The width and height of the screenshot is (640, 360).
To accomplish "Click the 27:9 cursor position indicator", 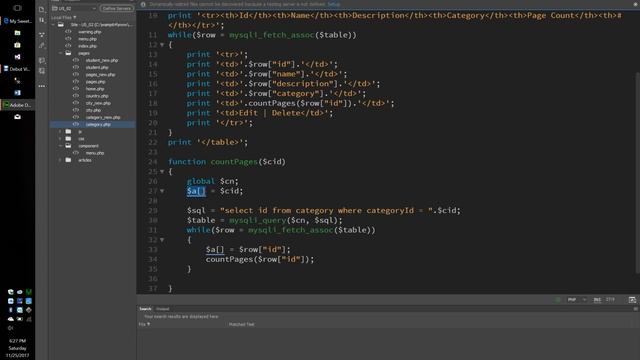I will click(610, 300).
